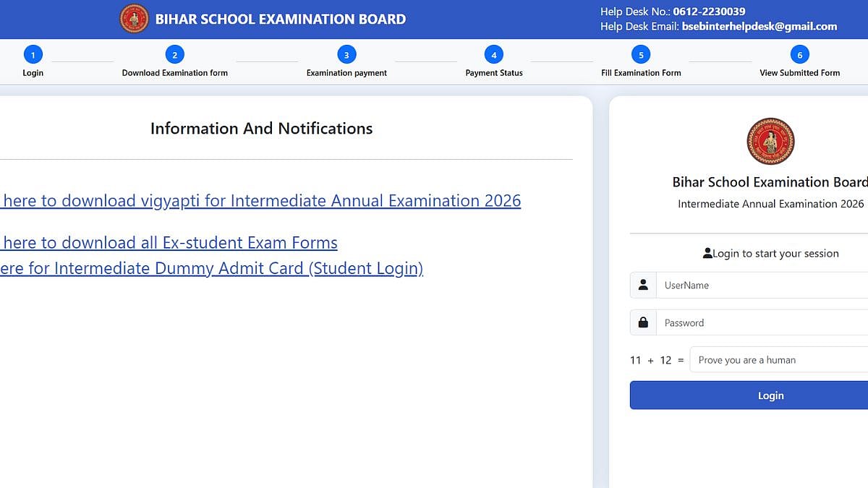Click the login session user silhouette icon
Viewport: 868px width, 488px height.
(707, 253)
